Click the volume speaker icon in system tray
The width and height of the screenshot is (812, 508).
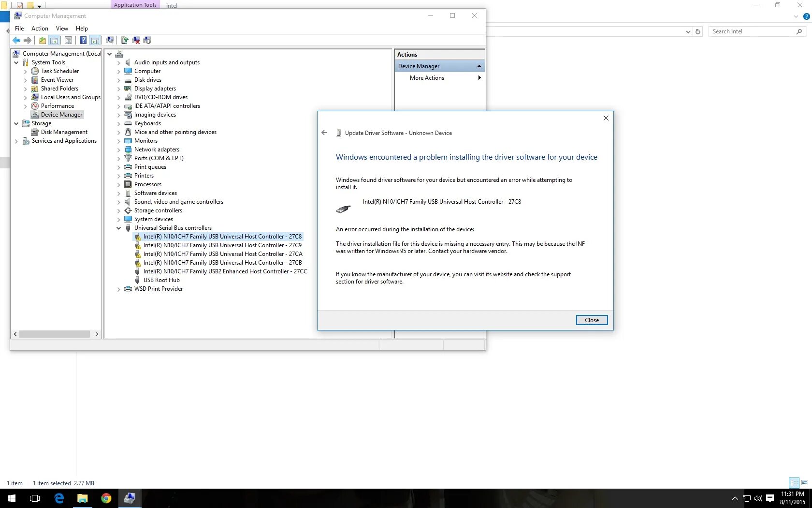(758, 498)
